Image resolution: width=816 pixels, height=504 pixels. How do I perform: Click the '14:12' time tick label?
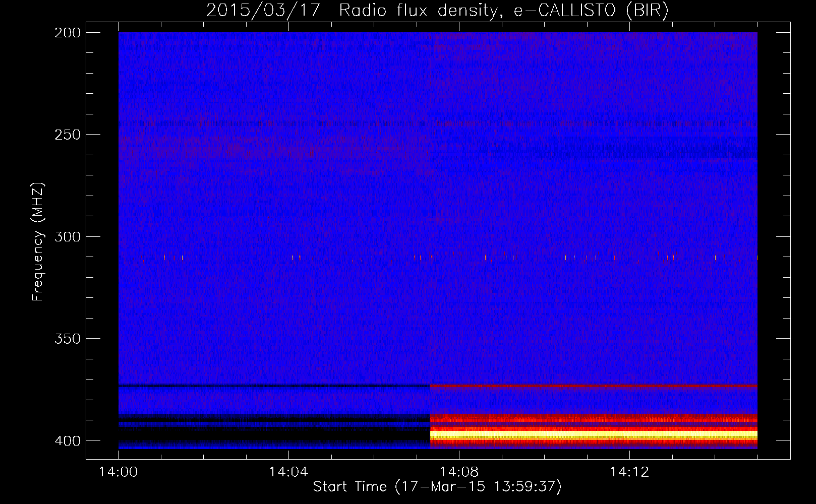629,472
